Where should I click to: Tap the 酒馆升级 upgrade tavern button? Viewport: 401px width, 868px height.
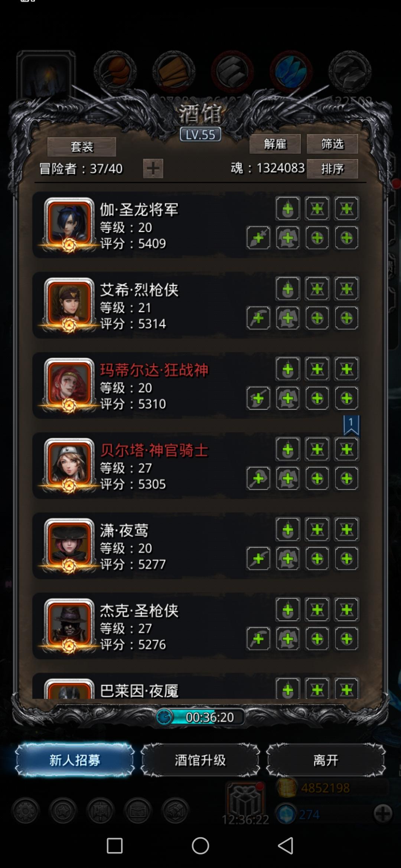pos(200,760)
